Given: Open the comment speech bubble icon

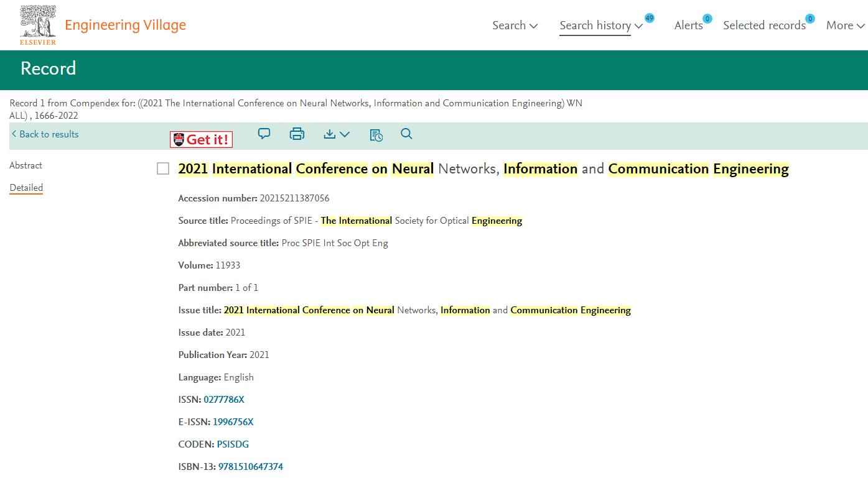Looking at the screenshot, I should (x=264, y=134).
